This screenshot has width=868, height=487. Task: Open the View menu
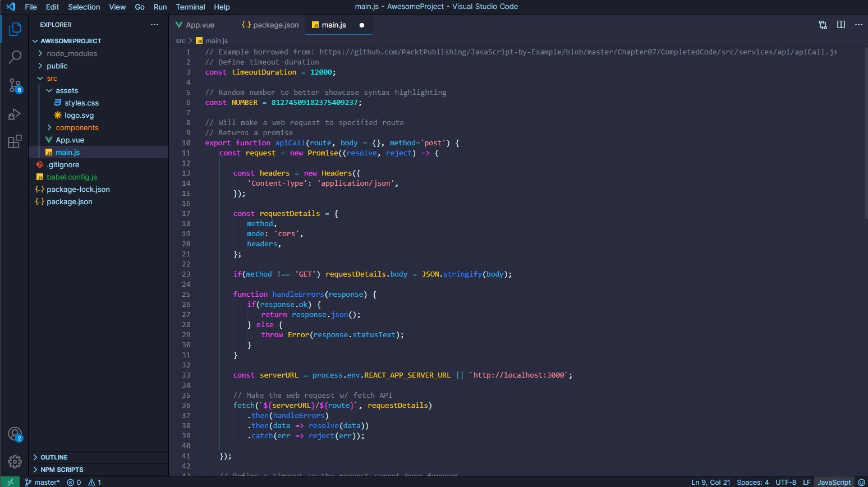pyautogui.click(x=117, y=7)
